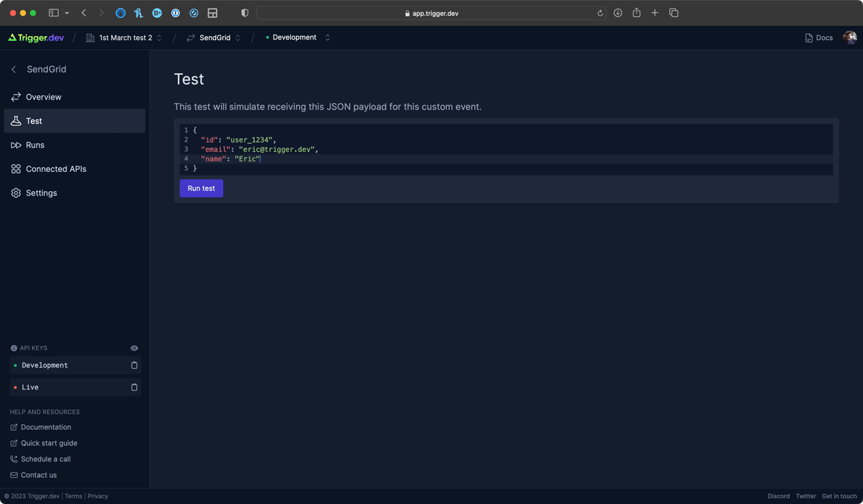
Task: Go back in Safari history
Action: [x=84, y=13]
